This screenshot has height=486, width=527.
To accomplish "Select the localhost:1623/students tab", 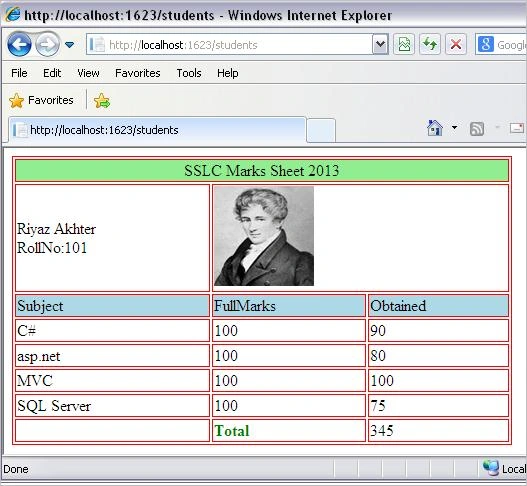I will pos(157,130).
